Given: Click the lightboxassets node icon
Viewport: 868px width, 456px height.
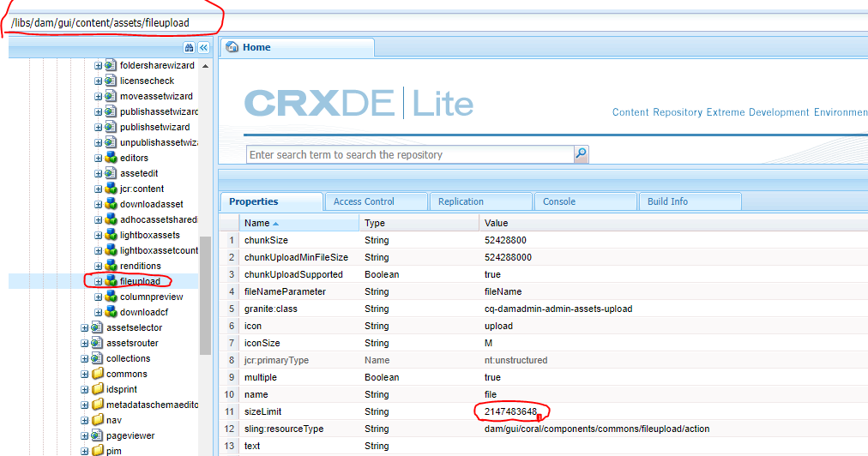Looking at the screenshot, I should (x=111, y=235).
